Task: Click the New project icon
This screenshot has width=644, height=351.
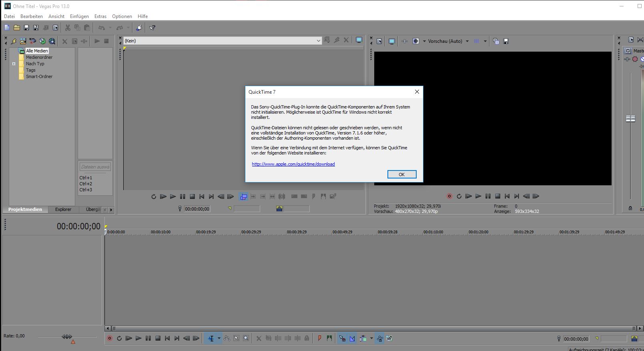Action: [x=7, y=28]
